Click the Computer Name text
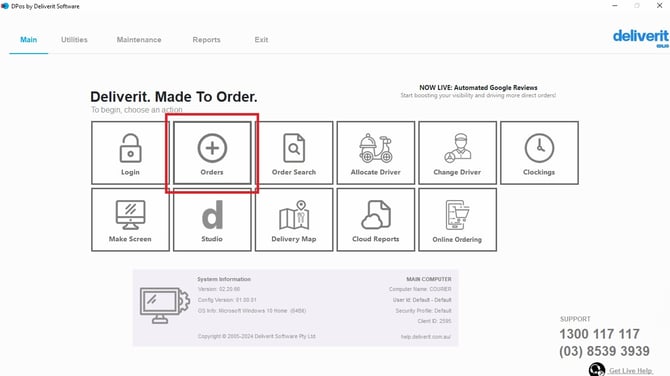Screen dimensions: 670x376 tap(420, 289)
